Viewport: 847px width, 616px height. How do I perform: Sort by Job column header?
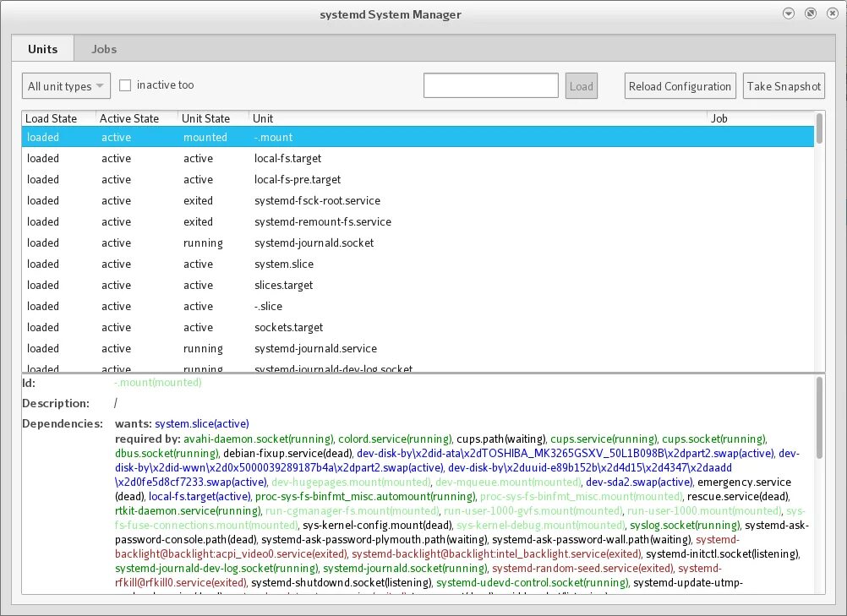[x=761, y=118]
